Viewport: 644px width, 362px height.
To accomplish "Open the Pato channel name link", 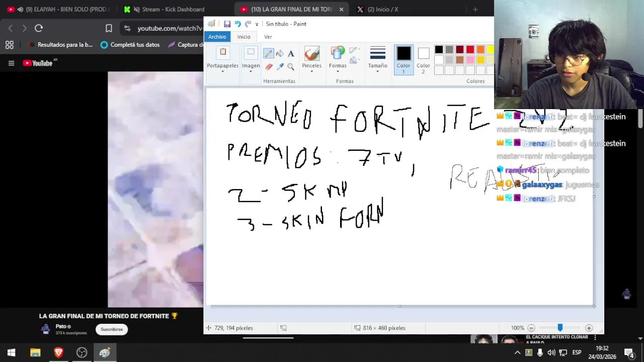I will point(61,326).
